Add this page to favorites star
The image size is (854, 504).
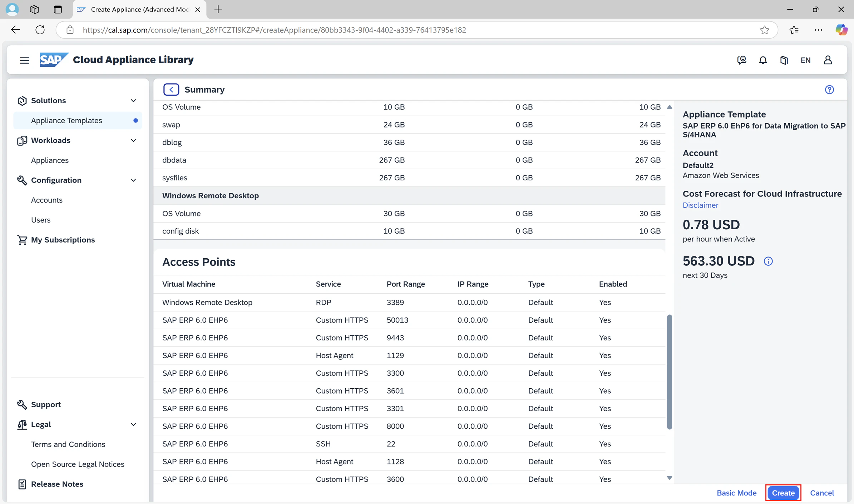pyautogui.click(x=764, y=30)
